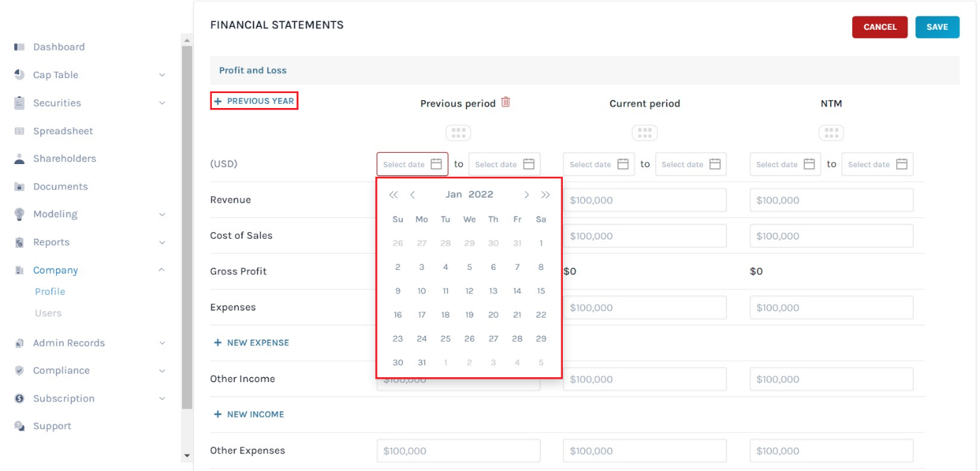980x471 pixels.
Task: Click the Spreadsheet grid icon
Action: (x=20, y=131)
